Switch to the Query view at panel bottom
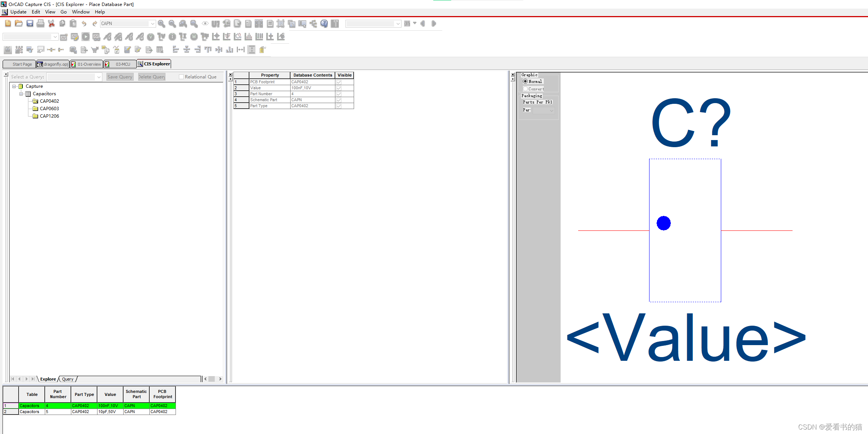The image size is (868, 434). point(67,379)
